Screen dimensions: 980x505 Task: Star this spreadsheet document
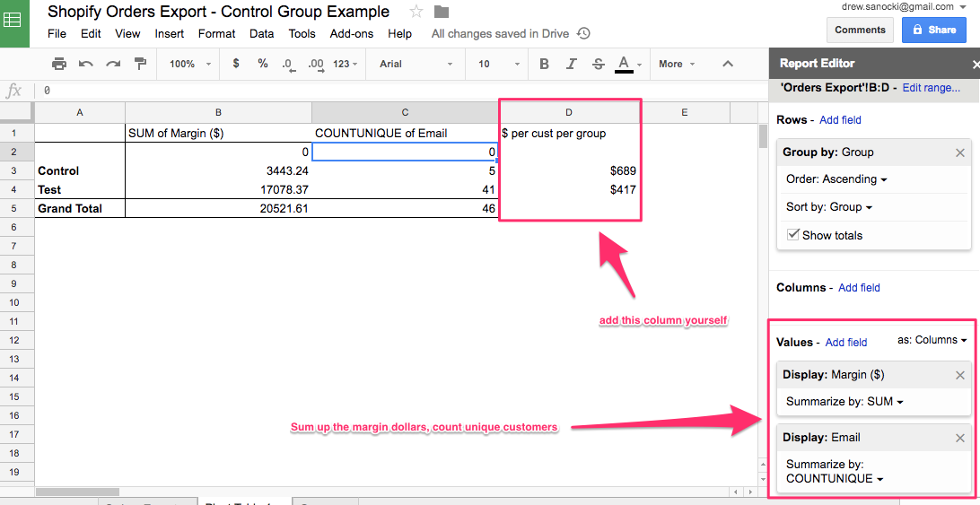416,12
